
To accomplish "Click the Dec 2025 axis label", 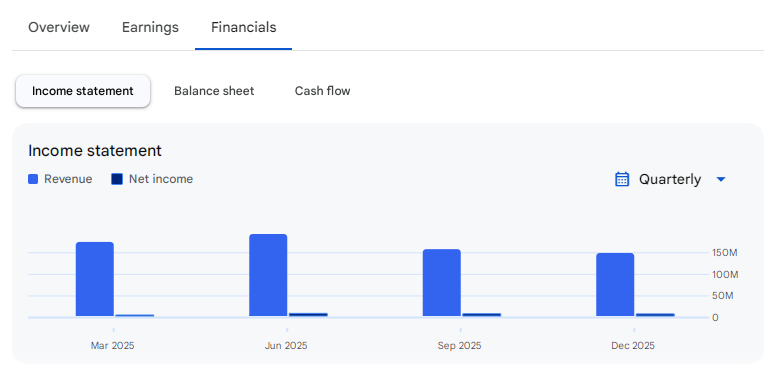I will tap(633, 346).
